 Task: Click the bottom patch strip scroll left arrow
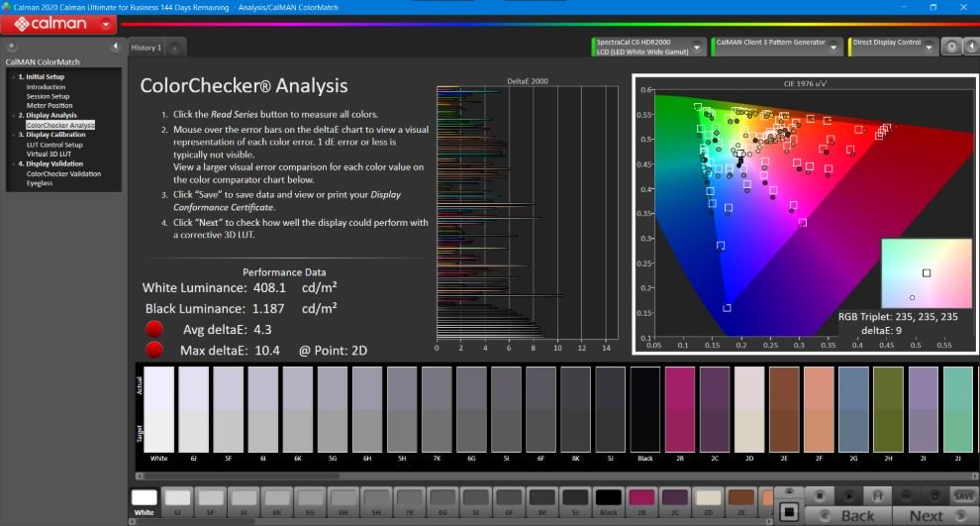point(132,522)
